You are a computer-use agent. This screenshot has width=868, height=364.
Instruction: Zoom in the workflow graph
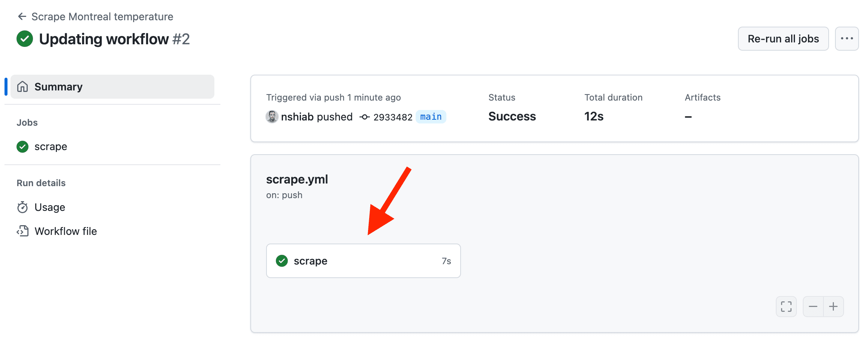point(834,307)
